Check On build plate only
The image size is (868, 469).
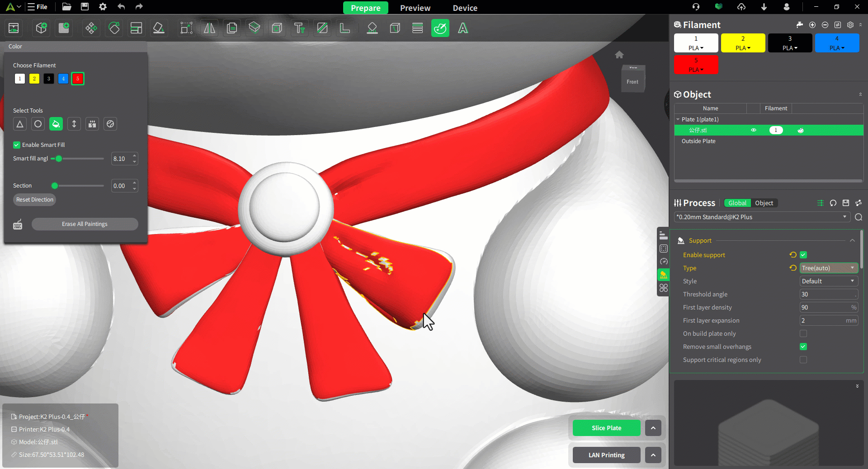click(x=803, y=333)
